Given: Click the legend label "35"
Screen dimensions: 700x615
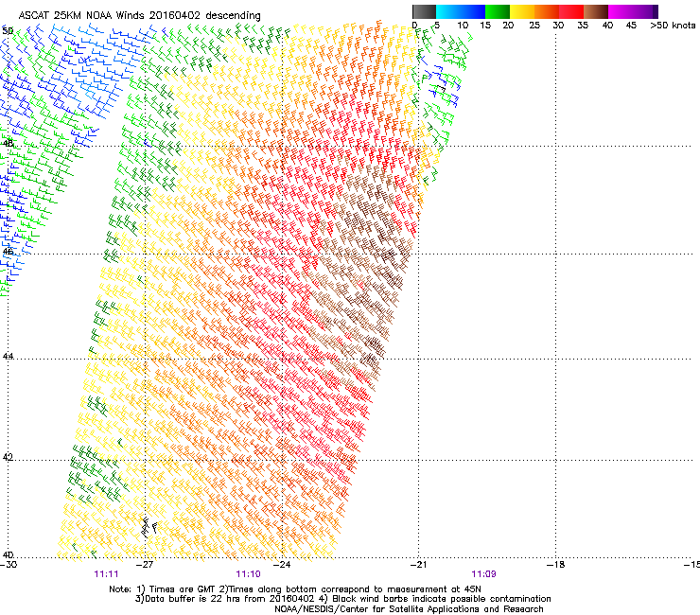Looking at the screenshot, I should [583, 26].
